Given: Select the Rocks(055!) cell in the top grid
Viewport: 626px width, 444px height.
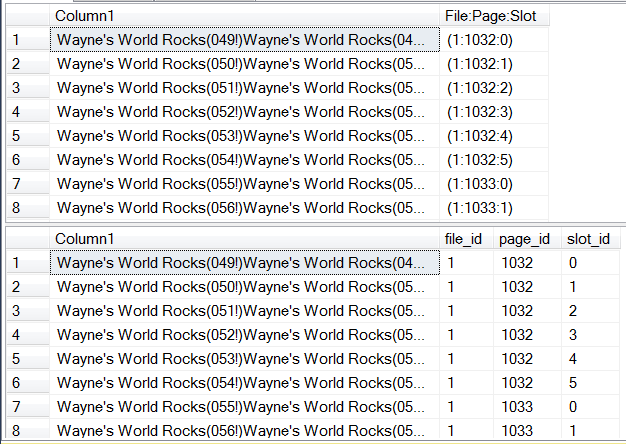Looking at the screenshot, I should 244,184.
